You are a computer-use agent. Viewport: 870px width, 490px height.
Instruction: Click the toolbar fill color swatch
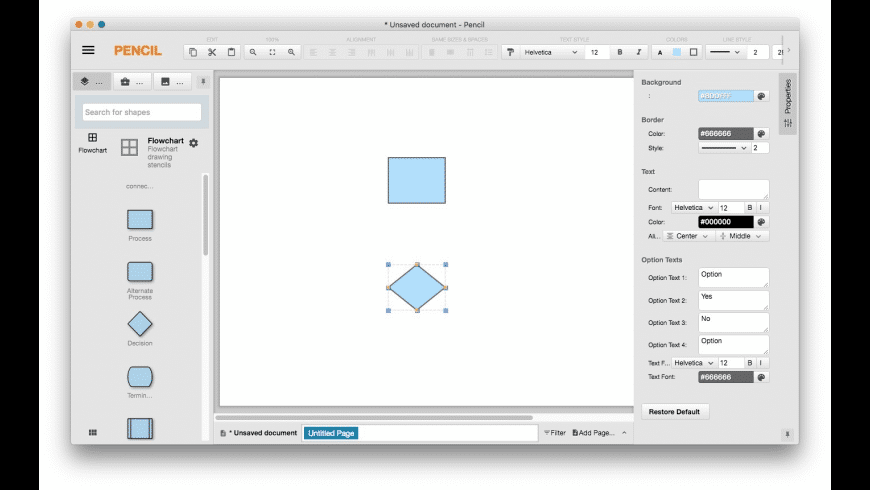(677, 52)
